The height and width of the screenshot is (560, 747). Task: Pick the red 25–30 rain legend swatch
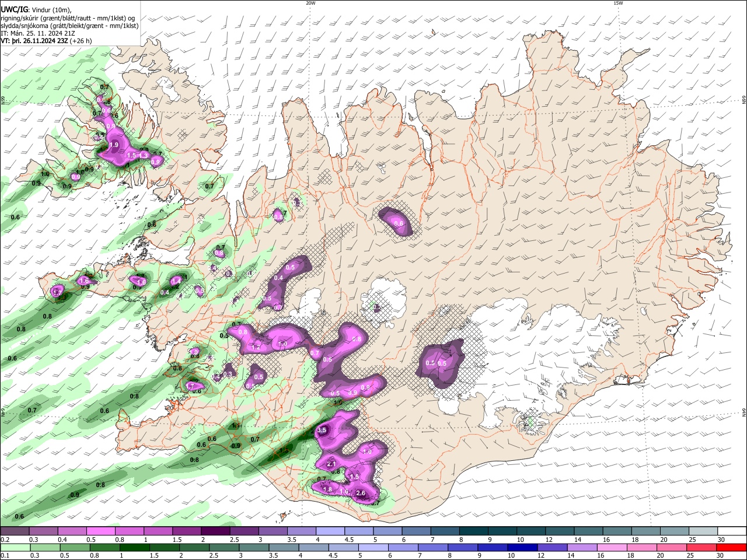701,547
